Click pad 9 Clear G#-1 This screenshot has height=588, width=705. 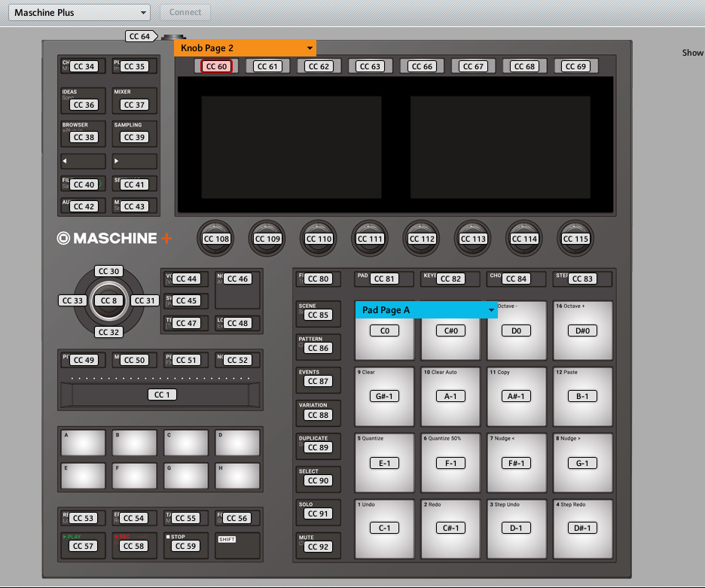(x=384, y=397)
